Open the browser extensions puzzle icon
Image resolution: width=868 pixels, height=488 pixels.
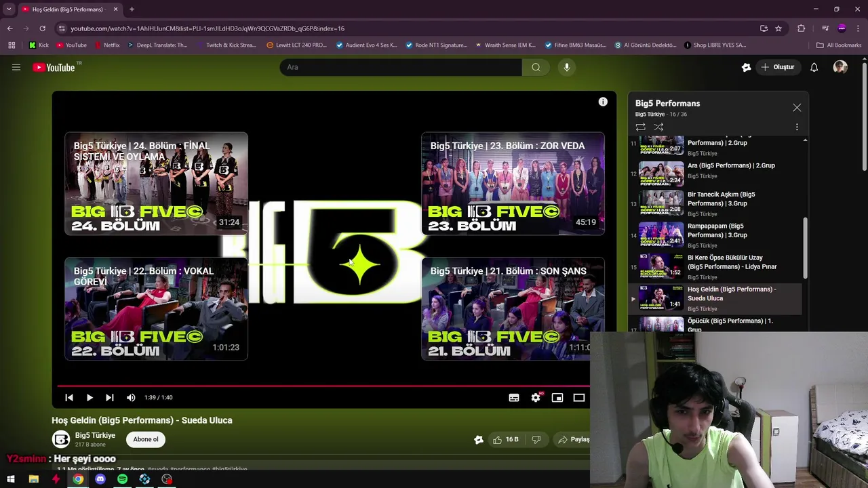pos(801,28)
